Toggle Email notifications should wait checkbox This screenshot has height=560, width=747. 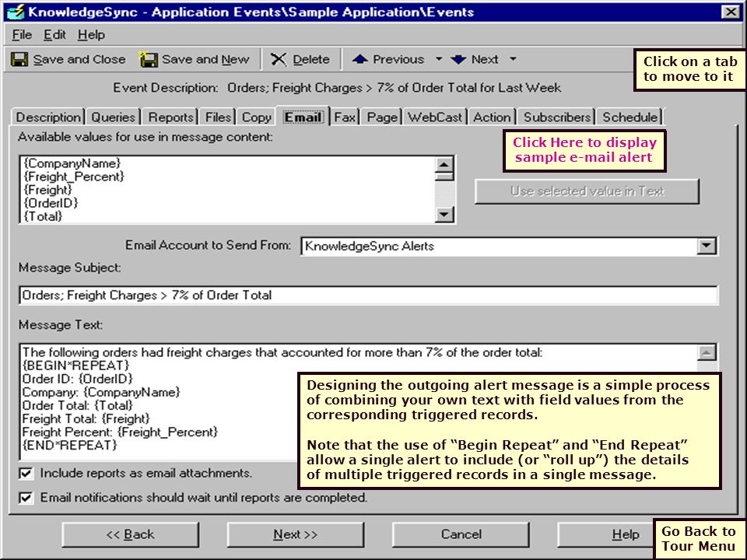click(26, 498)
